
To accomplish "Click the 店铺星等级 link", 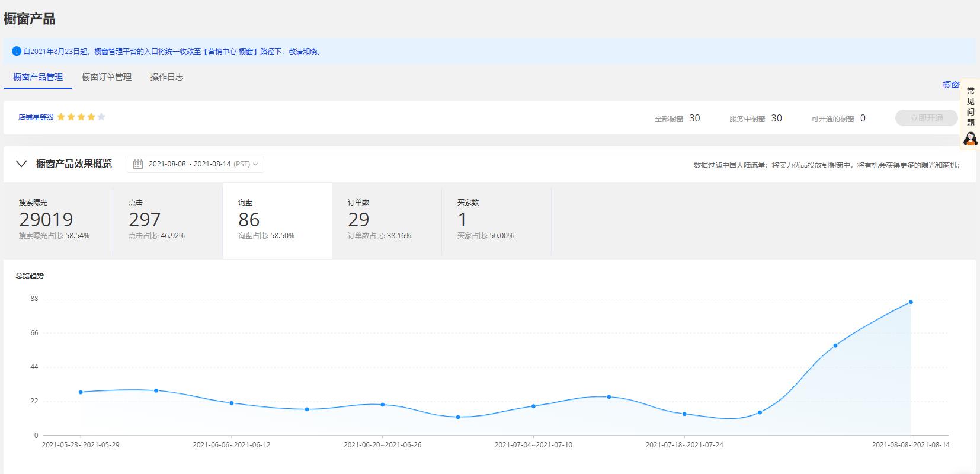I will pyautogui.click(x=36, y=117).
